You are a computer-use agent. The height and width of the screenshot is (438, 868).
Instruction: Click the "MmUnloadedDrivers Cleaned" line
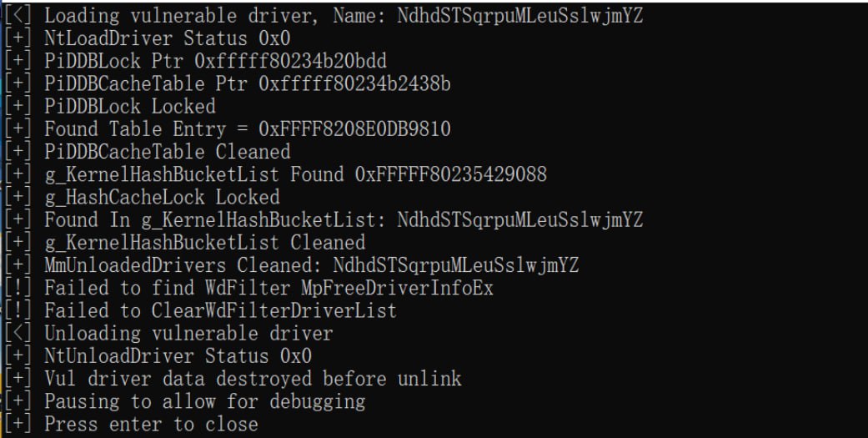point(311,265)
